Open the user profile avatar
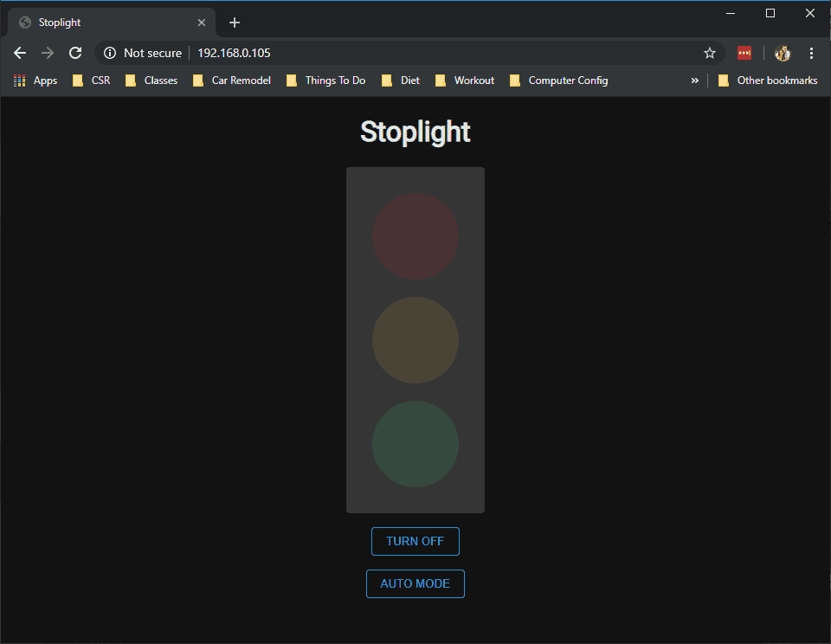Image resolution: width=831 pixels, height=644 pixels. point(783,53)
